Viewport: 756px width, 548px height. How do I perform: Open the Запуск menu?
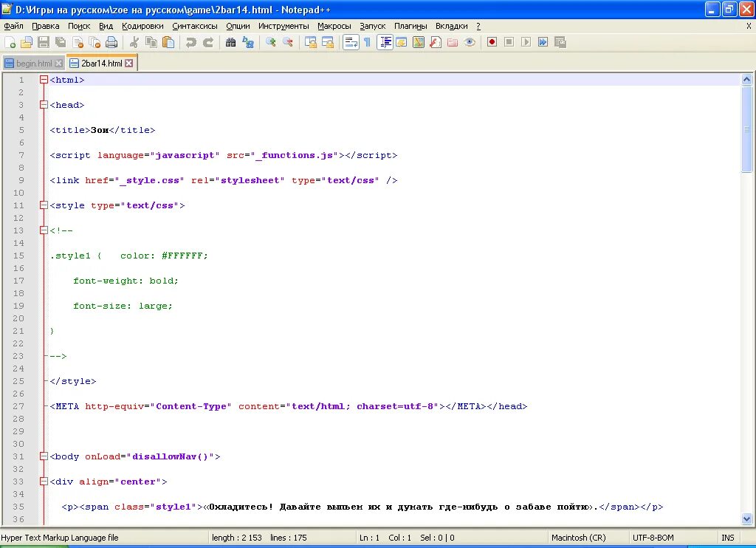(373, 26)
